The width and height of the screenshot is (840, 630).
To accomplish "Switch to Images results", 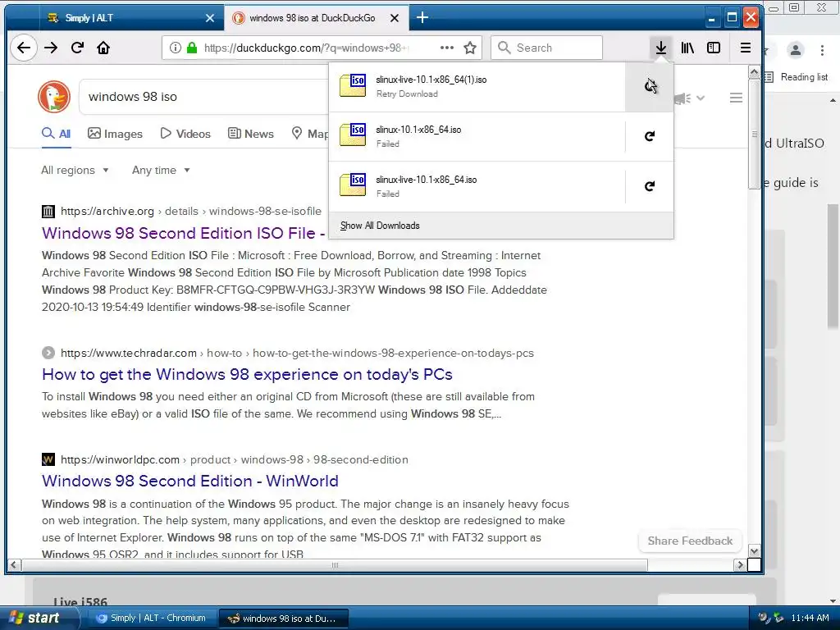I will pos(115,134).
